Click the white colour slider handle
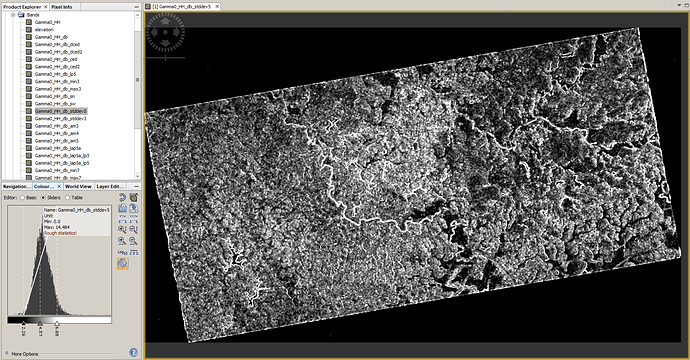Image resolution: width=690 pixels, height=360 pixels. (57, 324)
